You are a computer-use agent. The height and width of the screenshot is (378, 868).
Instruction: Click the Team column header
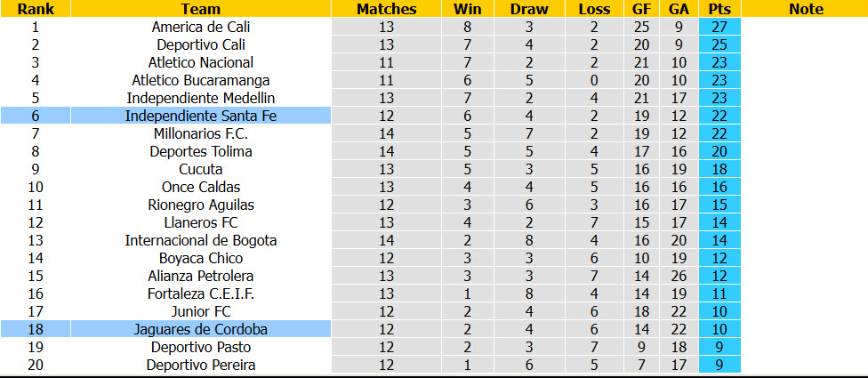click(201, 9)
